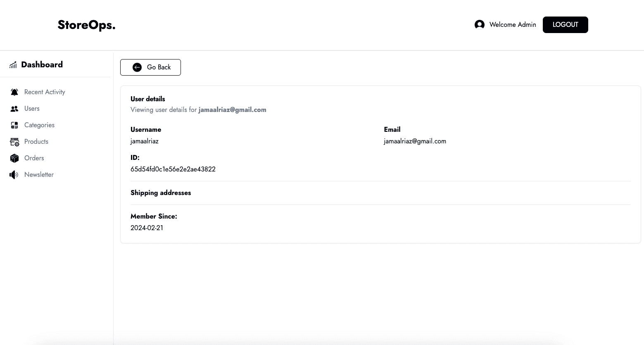644x345 pixels.
Task: Click the admin profile avatar icon
Action: [479, 25]
